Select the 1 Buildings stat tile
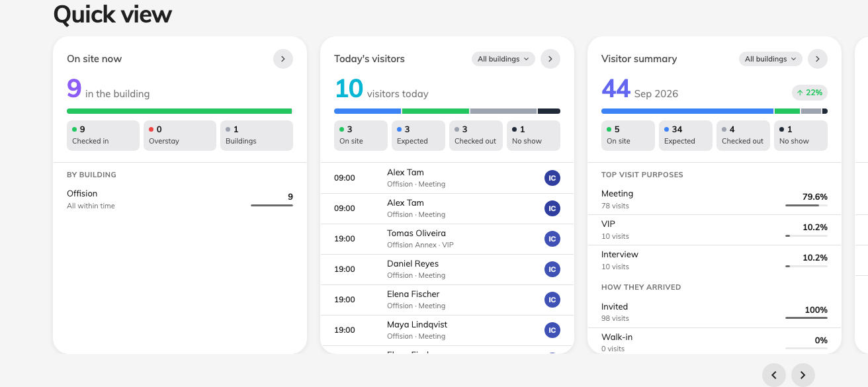Screen dimensions: 868x387 [257, 135]
